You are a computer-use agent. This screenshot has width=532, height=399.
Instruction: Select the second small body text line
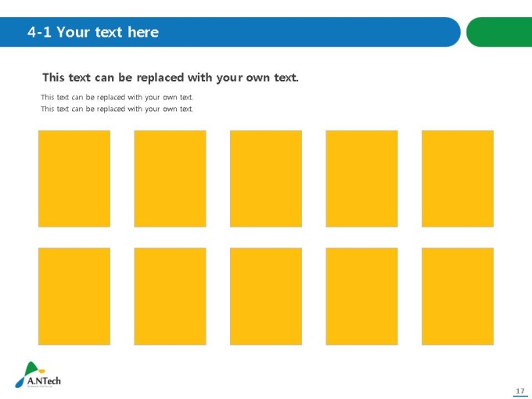click(117, 109)
